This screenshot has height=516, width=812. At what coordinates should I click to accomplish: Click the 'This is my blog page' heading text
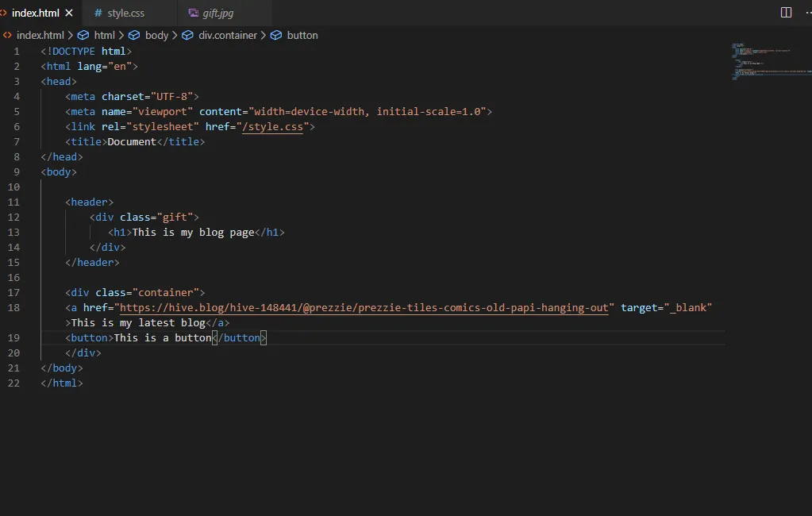193,232
